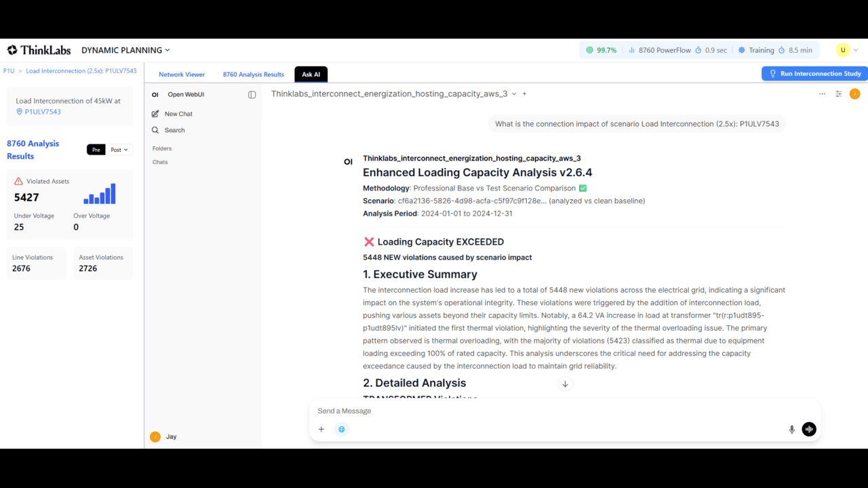Viewport: 868px width, 488px height.
Task: Toggle the sidebar collapse icon
Action: tap(252, 95)
